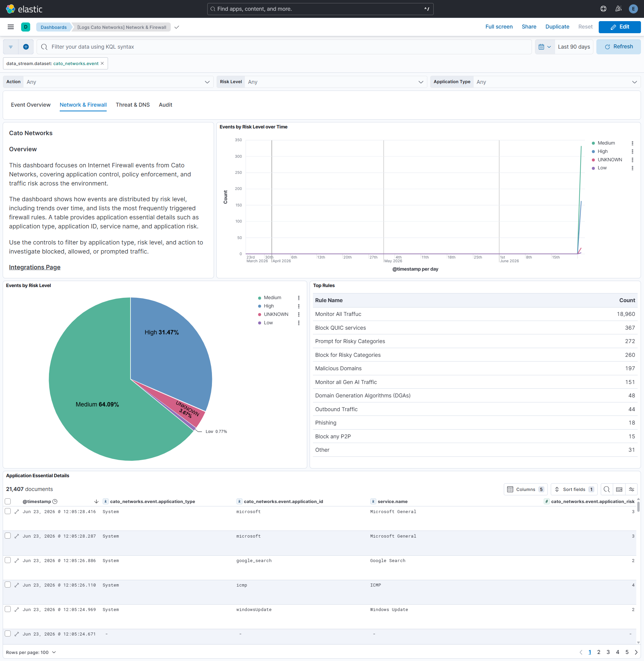Viewport: 644px width, 661px height.
Task: Open the Application Type control dropdown
Action: [557, 82]
